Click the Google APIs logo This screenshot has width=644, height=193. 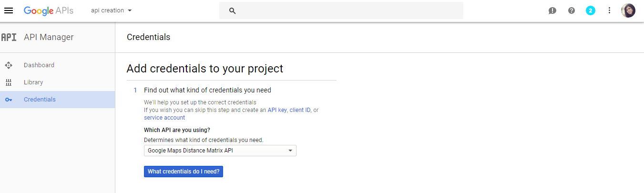pyautogui.click(x=48, y=10)
